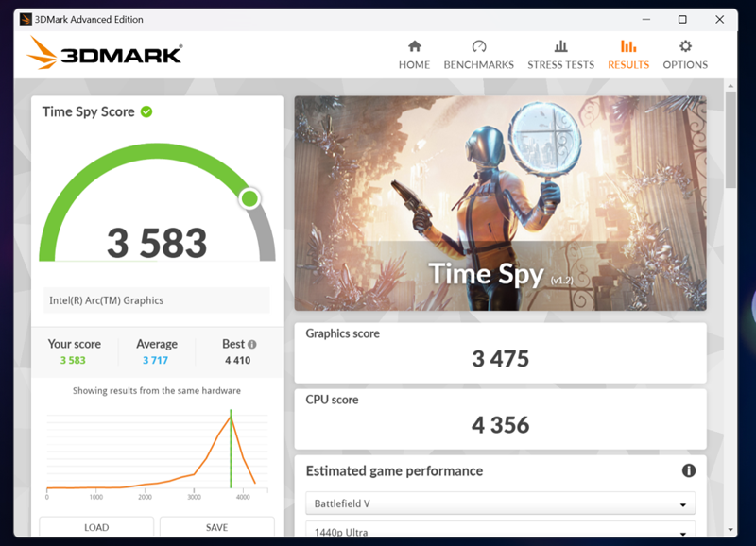The width and height of the screenshot is (756, 546).
Task: Expand the 1440p Ultra preset dropdown
Action: click(x=500, y=530)
